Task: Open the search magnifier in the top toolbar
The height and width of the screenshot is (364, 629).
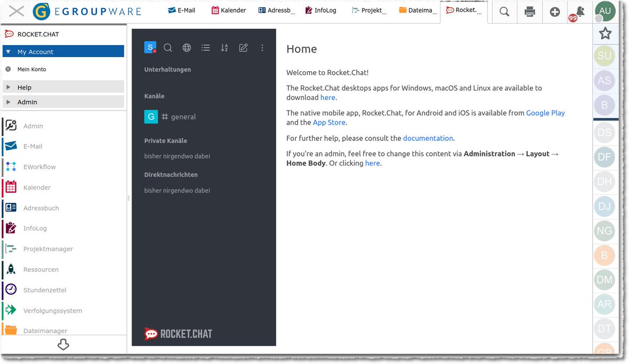Action: click(x=504, y=12)
